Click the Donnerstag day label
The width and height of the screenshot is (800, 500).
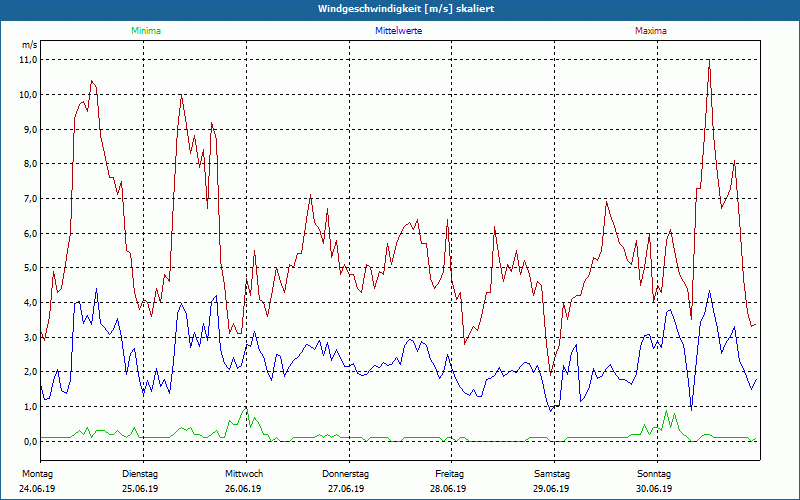point(345,474)
